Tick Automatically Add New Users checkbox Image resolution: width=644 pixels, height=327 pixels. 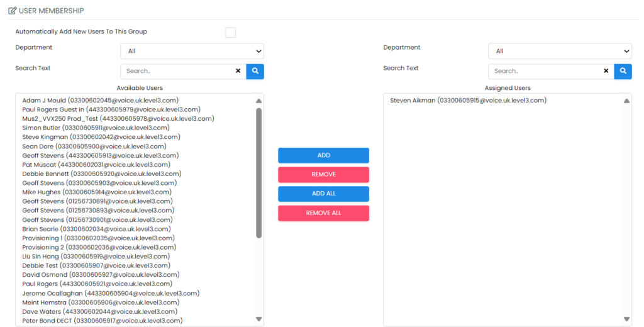click(x=230, y=33)
